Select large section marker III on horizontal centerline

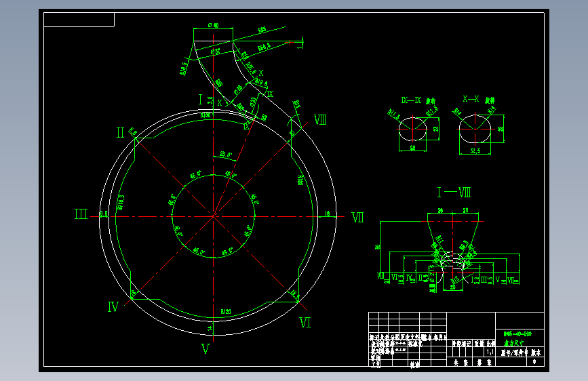click(81, 214)
